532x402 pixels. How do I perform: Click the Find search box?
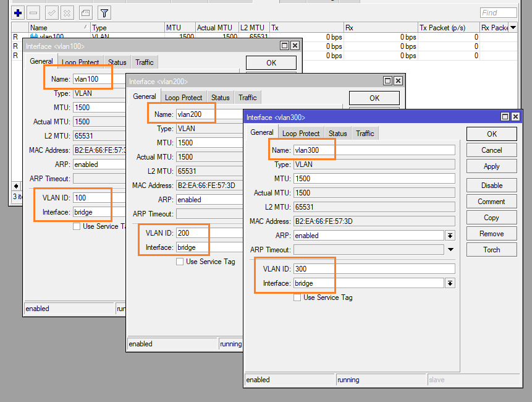[x=498, y=12]
